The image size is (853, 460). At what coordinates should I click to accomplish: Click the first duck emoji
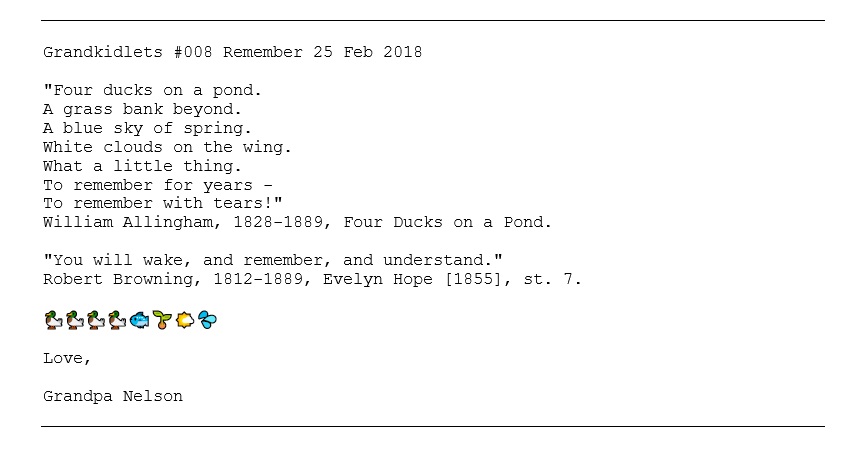53,320
